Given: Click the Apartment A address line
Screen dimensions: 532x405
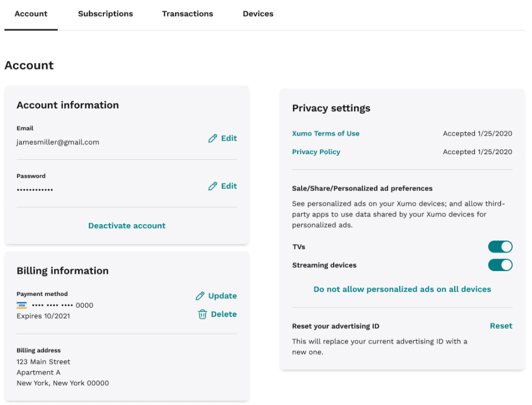Looking at the screenshot, I should pyautogui.click(x=38, y=372).
